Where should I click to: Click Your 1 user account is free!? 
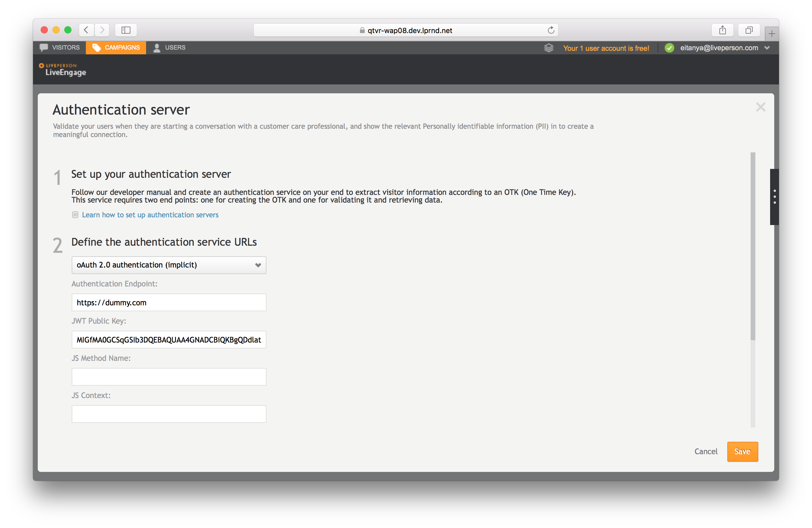point(606,48)
